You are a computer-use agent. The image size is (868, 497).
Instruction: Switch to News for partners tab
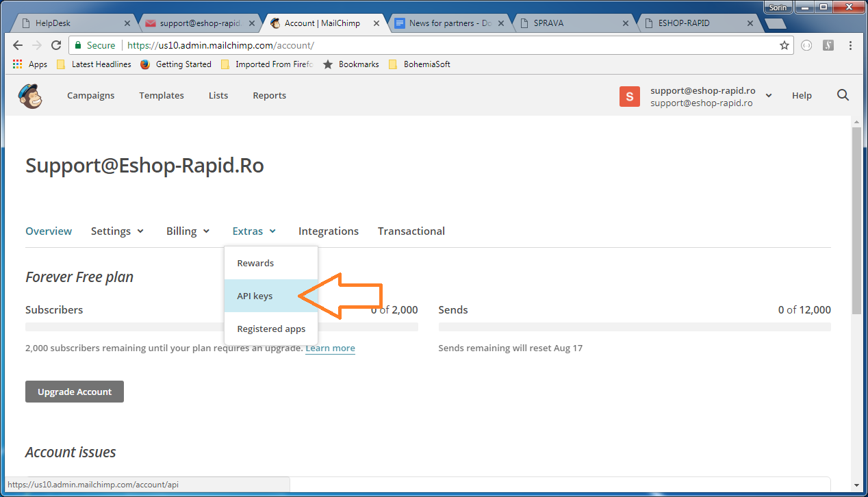click(448, 23)
